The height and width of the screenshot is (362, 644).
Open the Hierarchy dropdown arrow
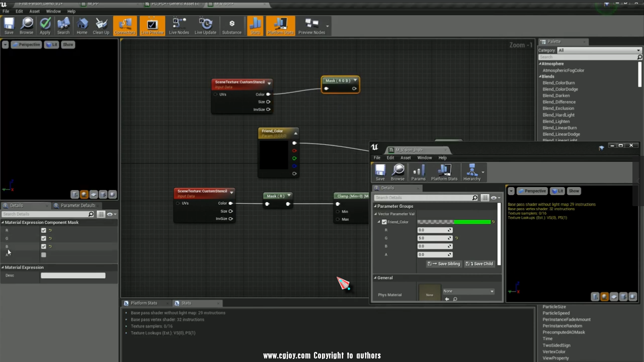[483, 172]
